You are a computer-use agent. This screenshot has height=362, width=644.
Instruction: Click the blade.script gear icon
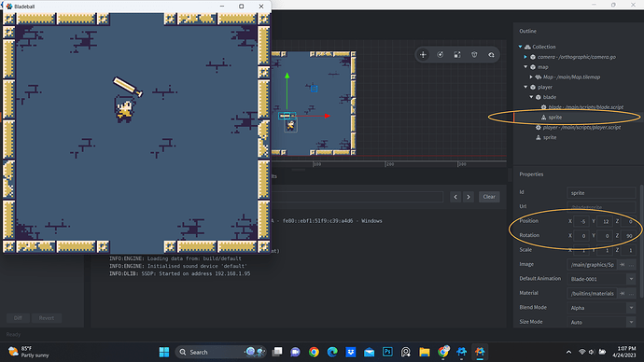coord(544,107)
